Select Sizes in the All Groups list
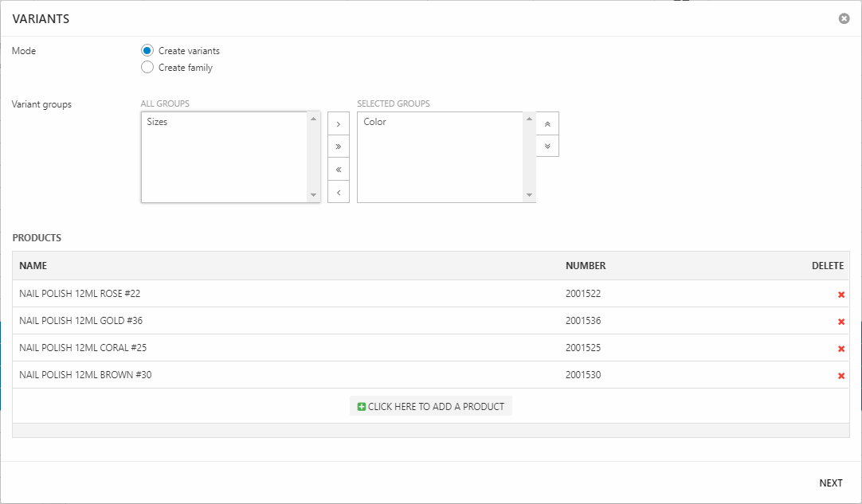The width and height of the screenshot is (862, 504). (x=158, y=123)
